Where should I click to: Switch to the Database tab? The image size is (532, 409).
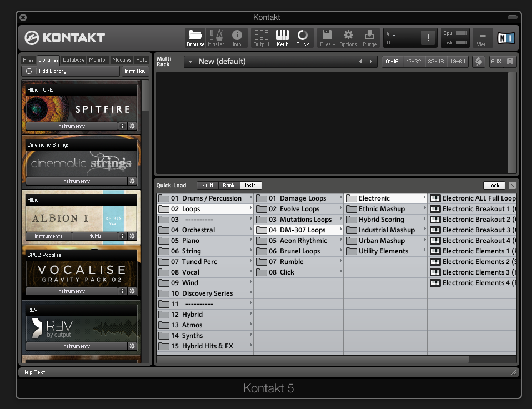pos(73,60)
